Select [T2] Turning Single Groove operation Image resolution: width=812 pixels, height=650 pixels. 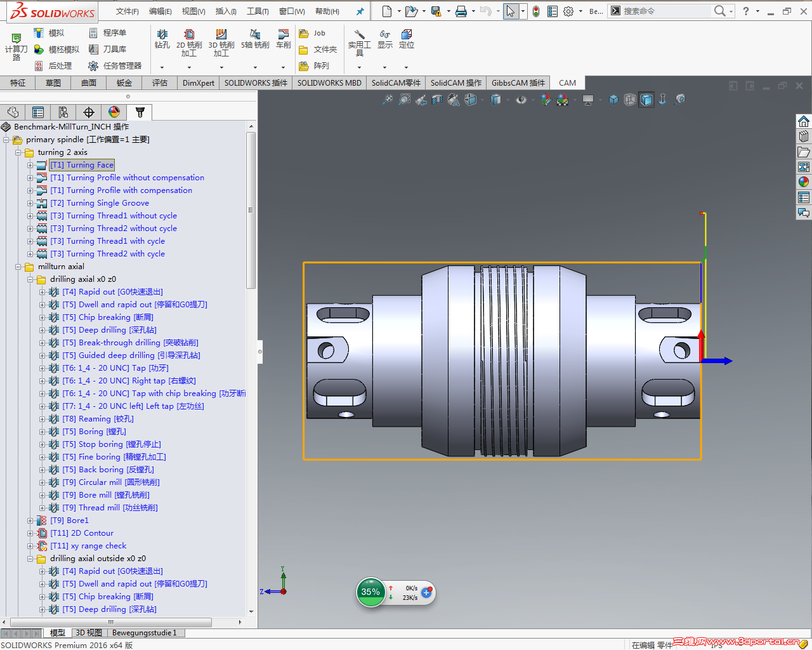100,203
